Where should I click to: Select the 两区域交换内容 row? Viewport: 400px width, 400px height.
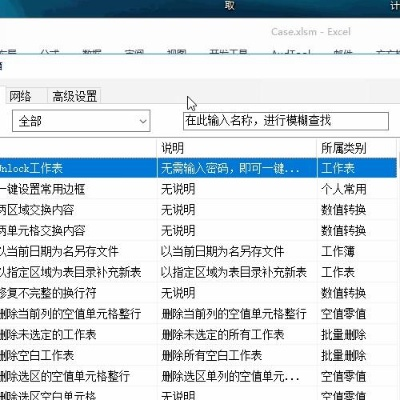[x=198, y=210]
